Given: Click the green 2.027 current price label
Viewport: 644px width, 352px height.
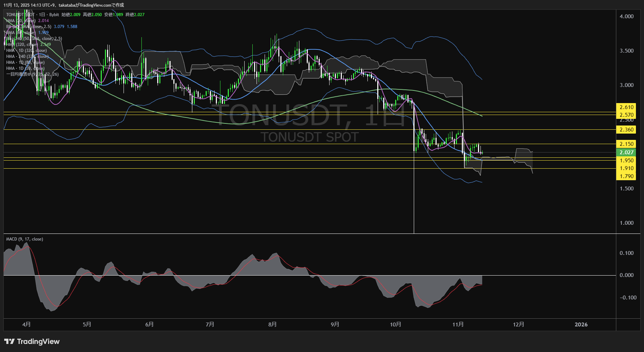Looking at the screenshot, I should point(626,153).
